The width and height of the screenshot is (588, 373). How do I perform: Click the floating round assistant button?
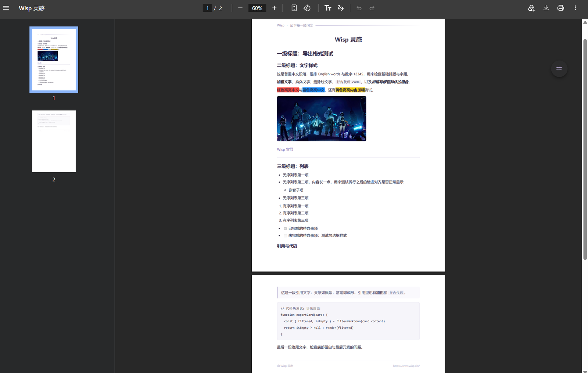pos(559,68)
